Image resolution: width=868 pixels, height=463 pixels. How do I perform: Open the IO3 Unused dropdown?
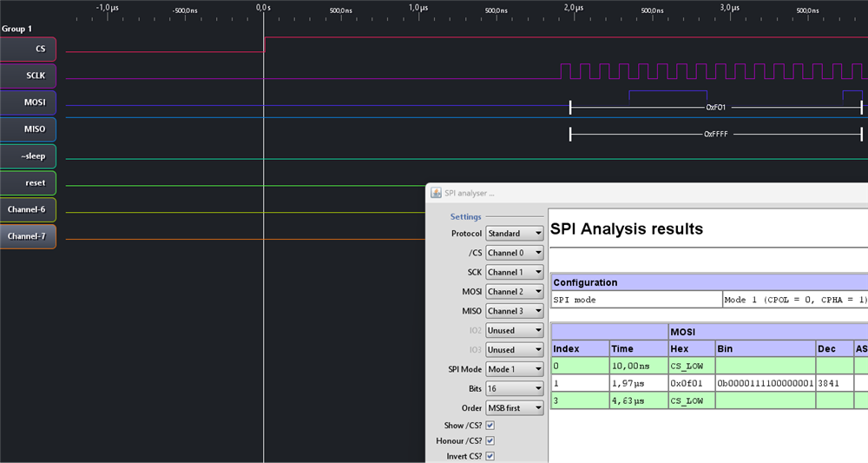click(x=514, y=350)
